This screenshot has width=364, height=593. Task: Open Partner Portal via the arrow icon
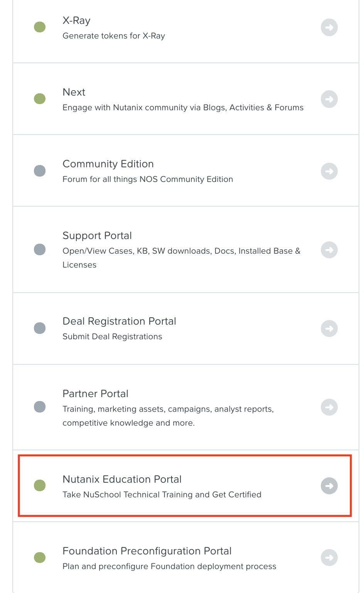329,407
